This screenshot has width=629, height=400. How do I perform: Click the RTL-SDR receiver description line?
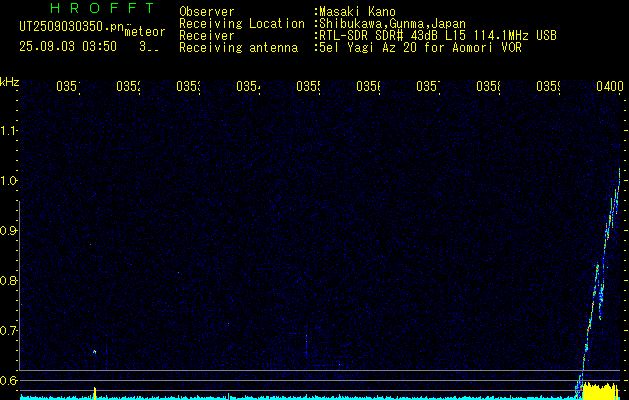tap(436, 36)
